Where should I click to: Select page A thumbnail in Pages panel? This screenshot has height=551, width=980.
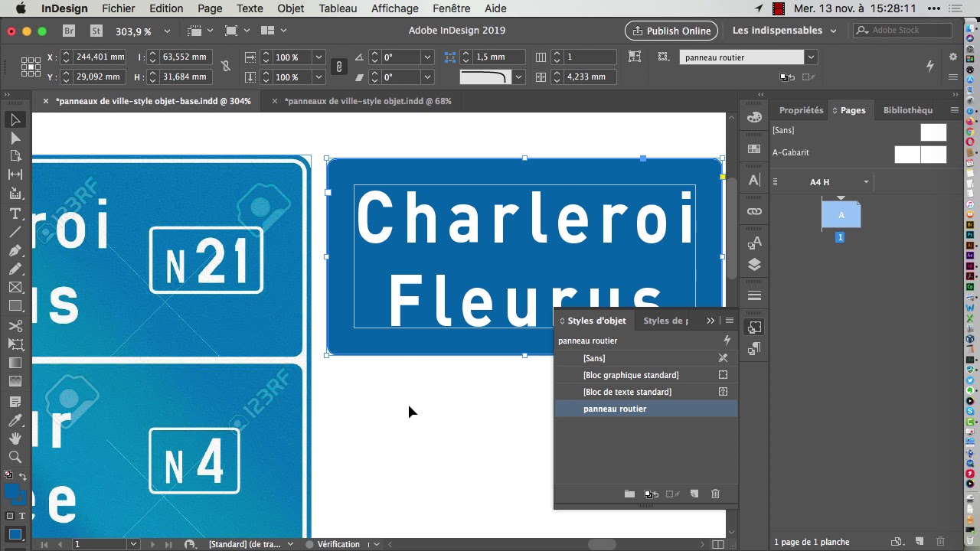(841, 214)
